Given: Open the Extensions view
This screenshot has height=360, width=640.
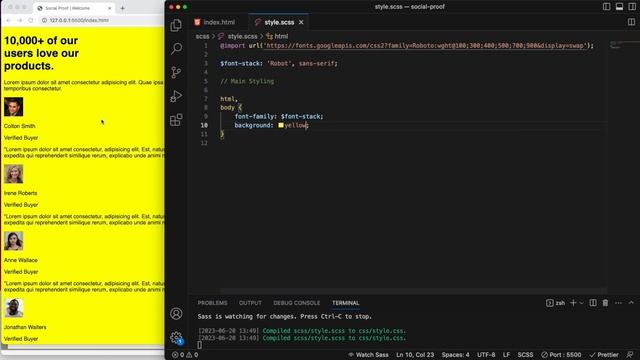Looking at the screenshot, I should pos(176,120).
